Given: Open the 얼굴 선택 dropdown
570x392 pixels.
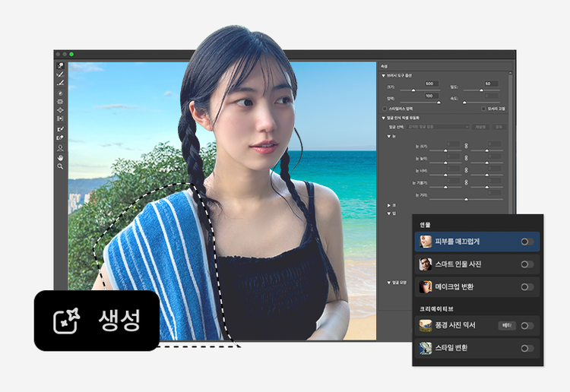Looking at the screenshot, I should pyautogui.click(x=439, y=127).
